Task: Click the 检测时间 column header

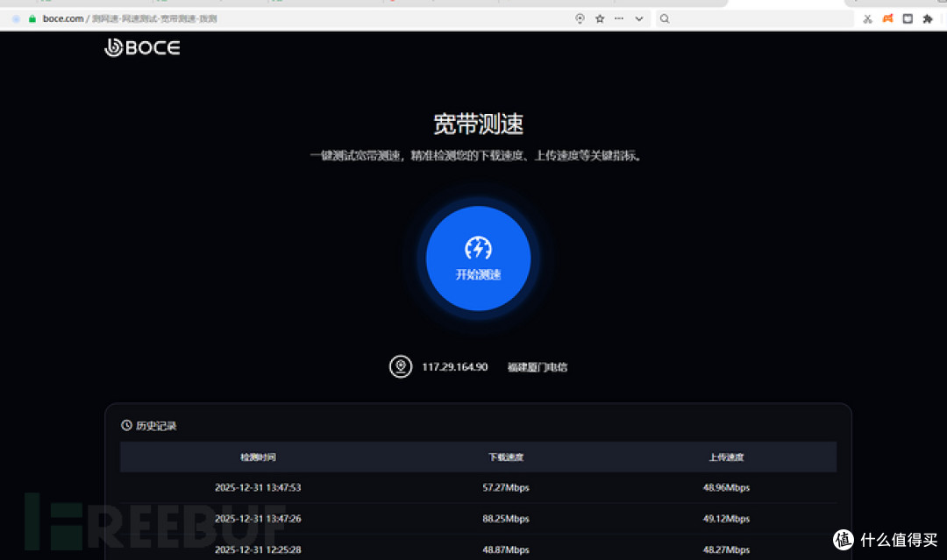Action: 258,457
